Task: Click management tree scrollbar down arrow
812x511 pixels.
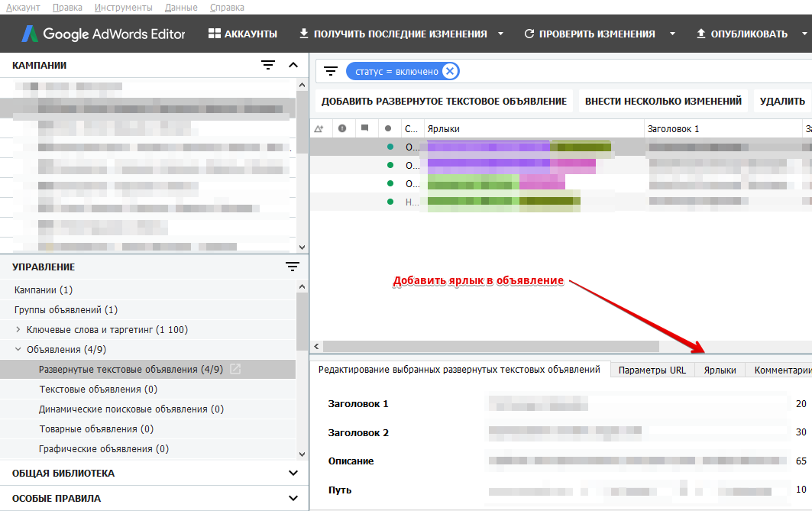Action: point(302,454)
